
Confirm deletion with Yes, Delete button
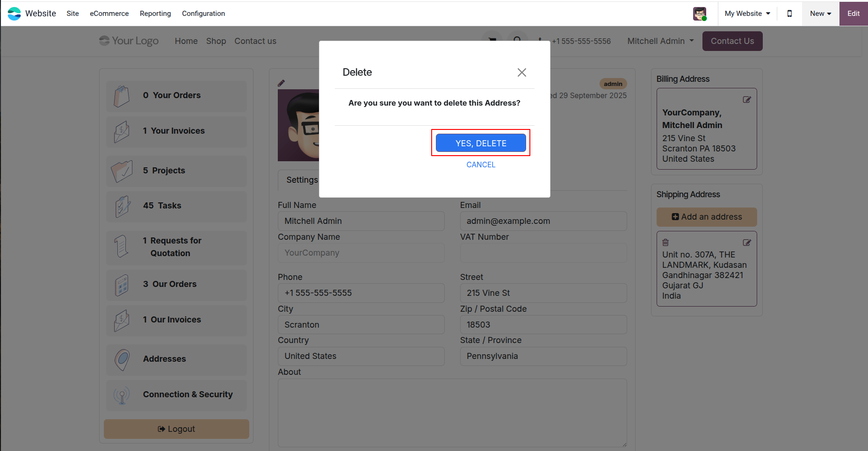481,143
